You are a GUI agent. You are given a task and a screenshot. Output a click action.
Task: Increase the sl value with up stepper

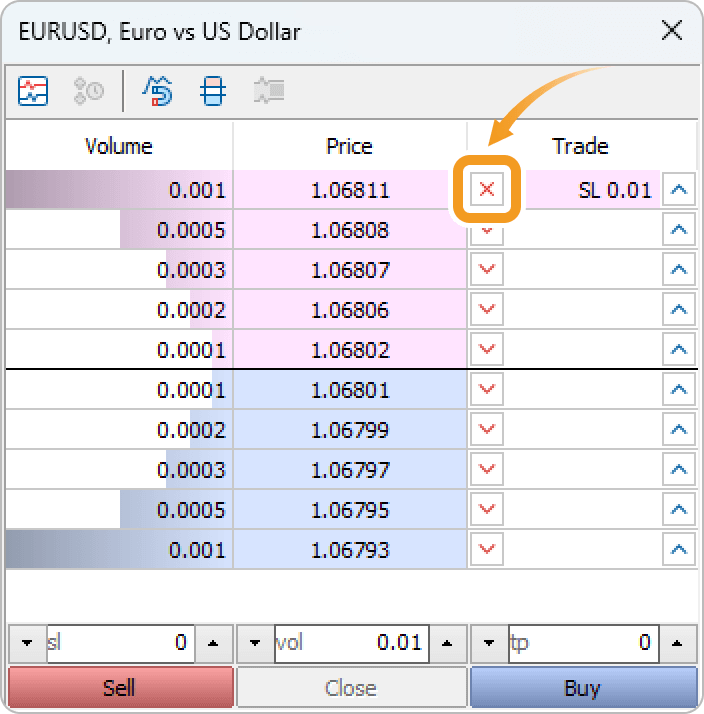point(213,643)
